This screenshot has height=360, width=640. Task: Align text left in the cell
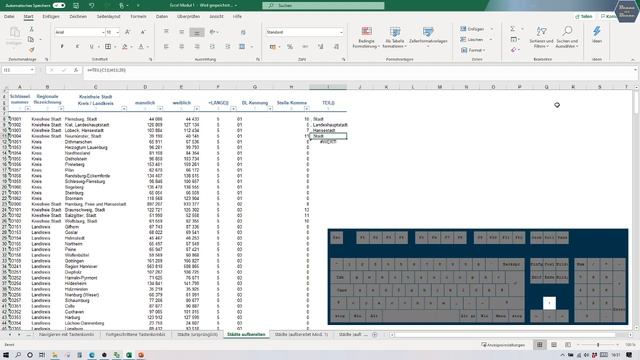point(166,47)
